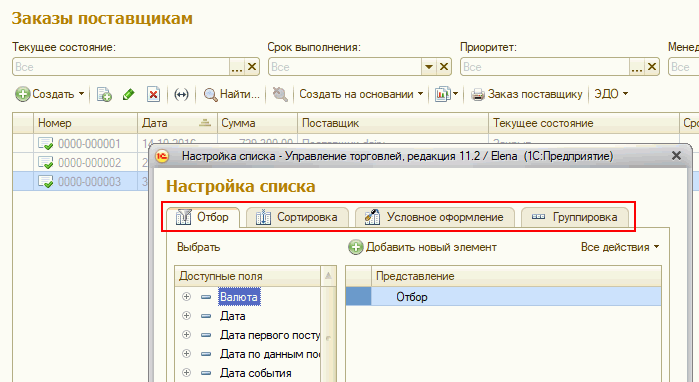Click the Приоритет filter input field

[545, 67]
